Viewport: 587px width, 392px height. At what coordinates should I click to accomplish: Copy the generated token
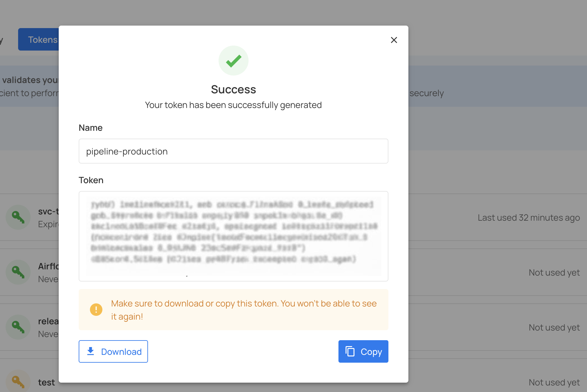(363, 351)
